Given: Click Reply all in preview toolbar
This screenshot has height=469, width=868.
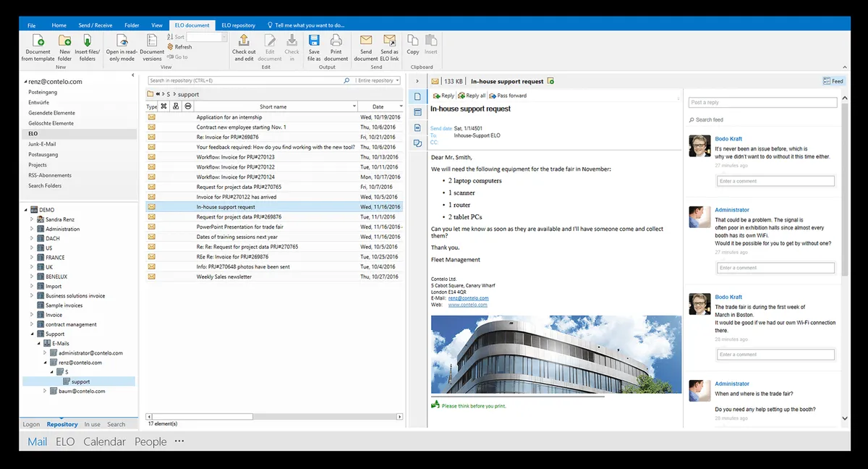Looking at the screenshot, I should pos(472,96).
